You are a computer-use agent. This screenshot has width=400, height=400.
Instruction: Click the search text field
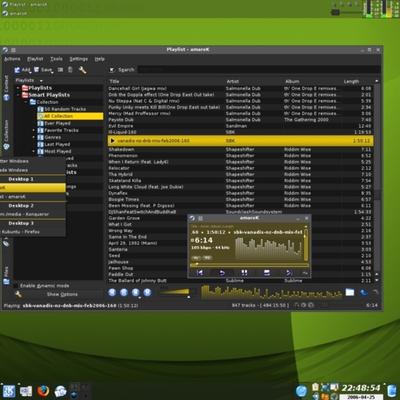[x=259, y=70]
